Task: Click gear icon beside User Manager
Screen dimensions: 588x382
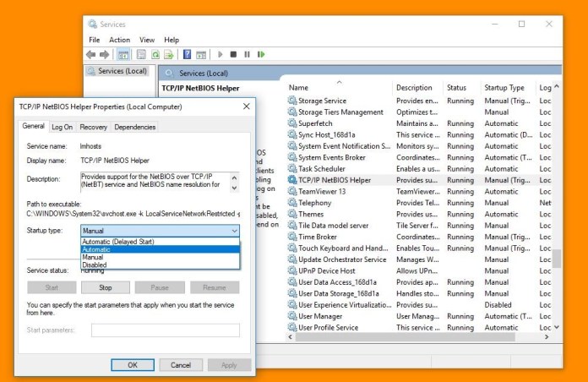Action: [292, 316]
